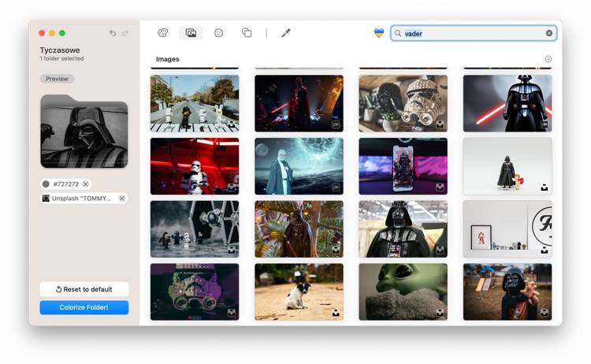591x364 pixels.
Task: Click source badge on Lego helmets image
Action: [440, 124]
